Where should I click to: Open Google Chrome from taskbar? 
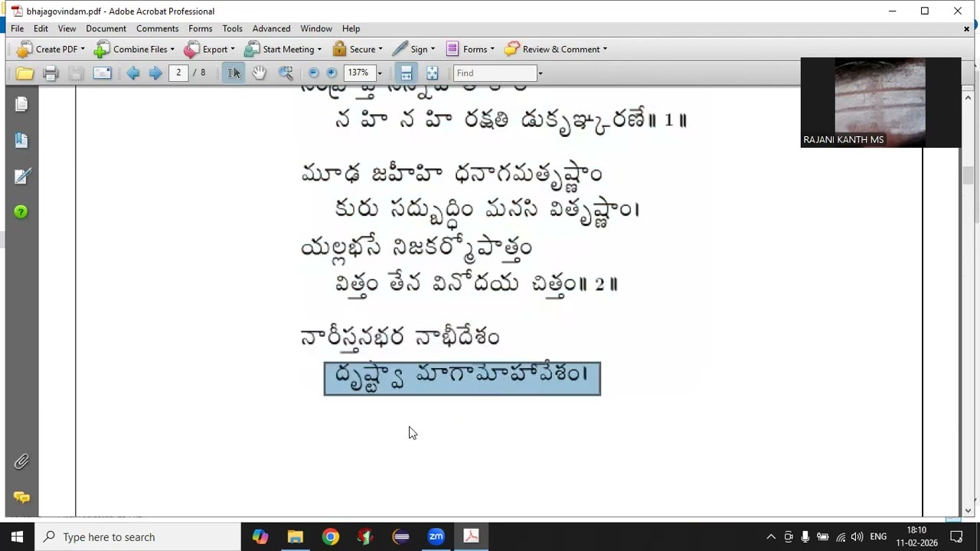click(331, 536)
